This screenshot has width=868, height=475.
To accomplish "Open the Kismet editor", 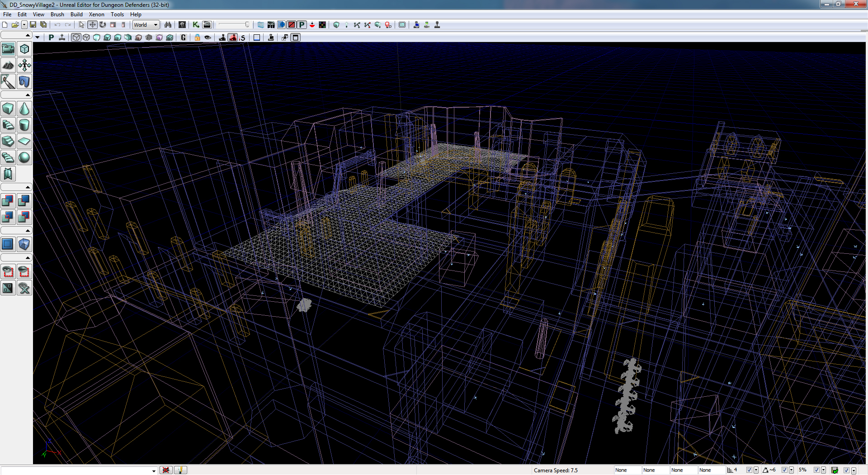I will (x=196, y=25).
